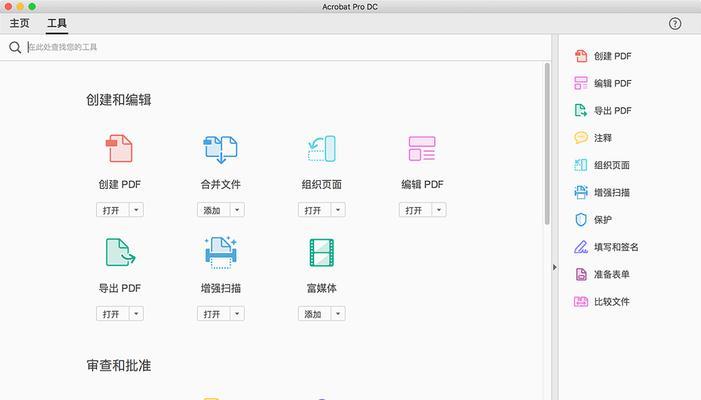Screen dimensions: 701x400
Task: Select the 工具 tab
Action: (57, 23)
